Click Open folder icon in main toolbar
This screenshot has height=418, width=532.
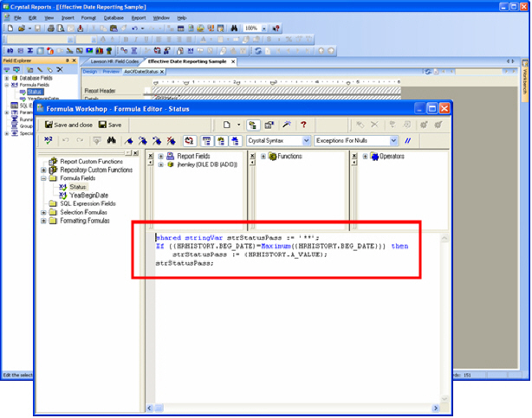[x=22, y=29]
